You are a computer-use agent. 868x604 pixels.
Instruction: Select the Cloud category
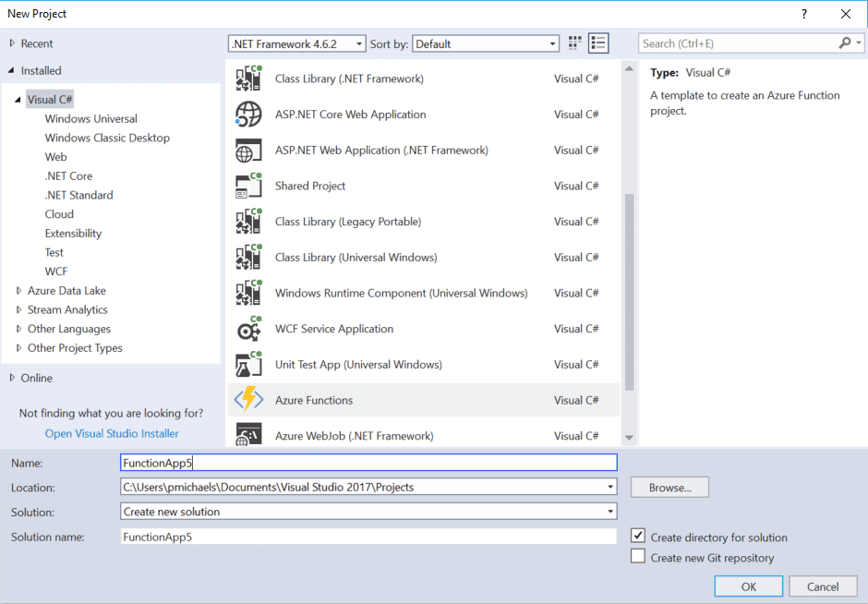point(59,214)
